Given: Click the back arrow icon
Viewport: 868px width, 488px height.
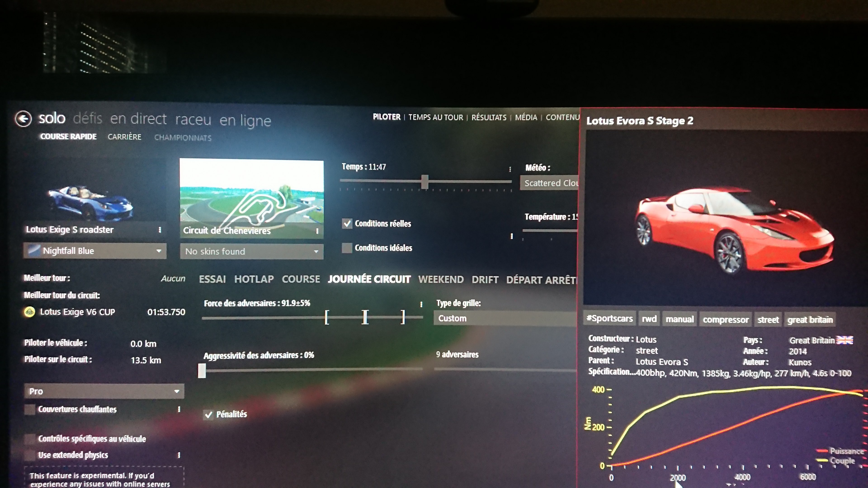Looking at the screenshot, I should pos(23,119).
